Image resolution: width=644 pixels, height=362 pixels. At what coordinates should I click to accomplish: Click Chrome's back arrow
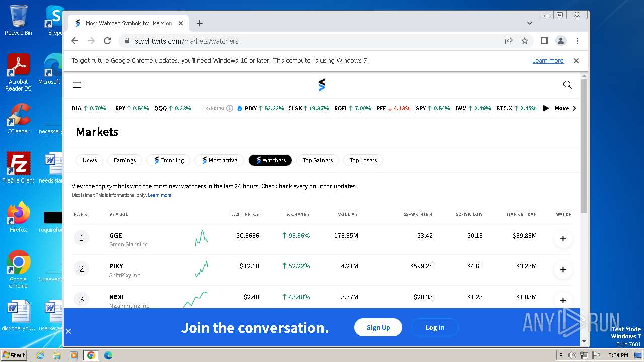tap(75, 41)
